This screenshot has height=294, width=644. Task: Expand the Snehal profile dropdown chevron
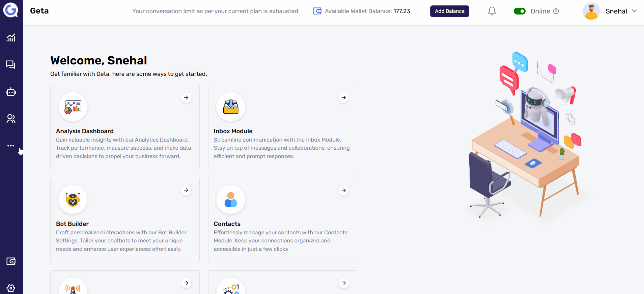(634, 11)
